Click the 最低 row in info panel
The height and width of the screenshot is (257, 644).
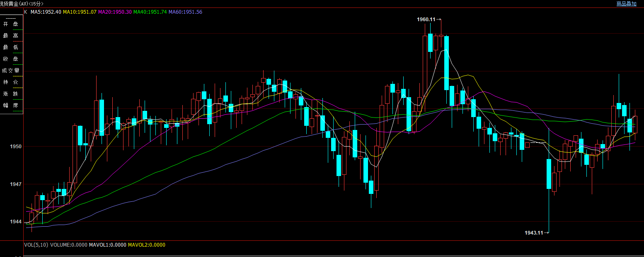11,47
